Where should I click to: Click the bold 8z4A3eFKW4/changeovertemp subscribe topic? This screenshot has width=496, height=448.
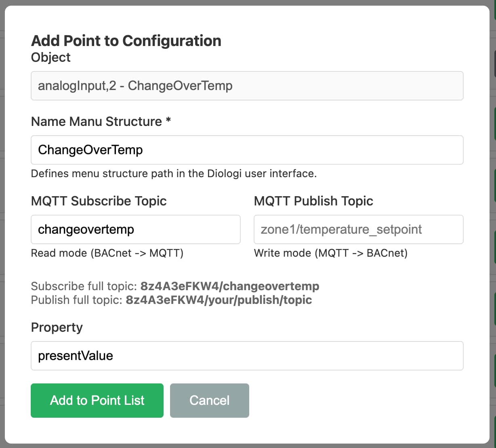(x=229, y=286)
